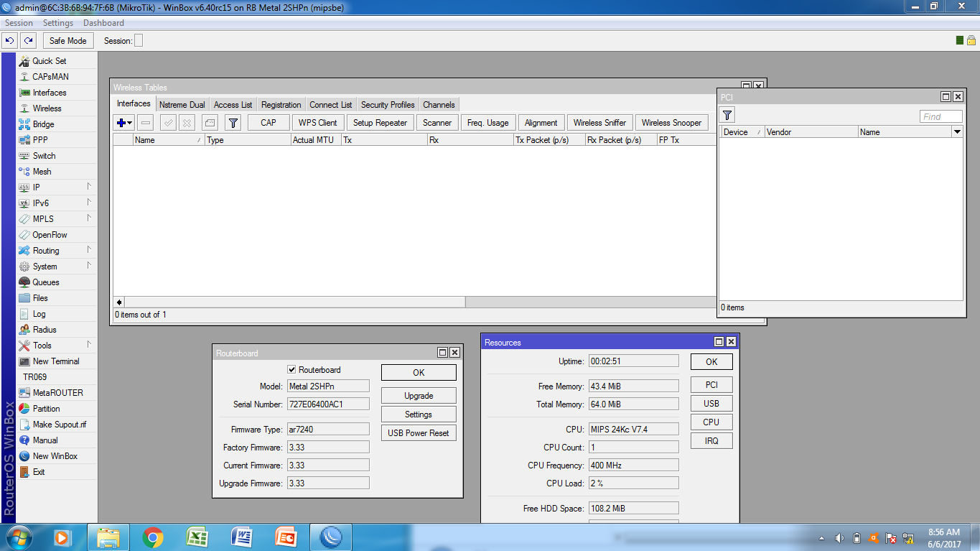This screenshot has width=980, height=551.
Task: Open the Security Profiles tab
Action: tap(388, 105)
